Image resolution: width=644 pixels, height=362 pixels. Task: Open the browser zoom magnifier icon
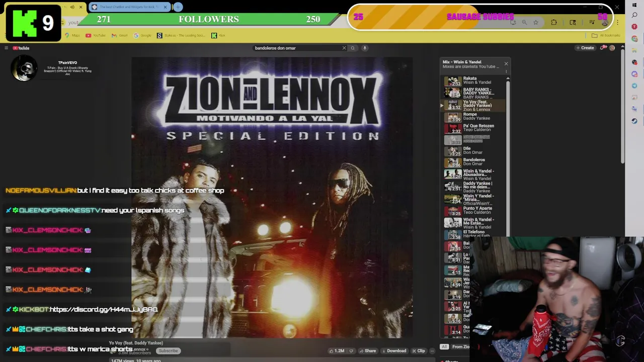(x=524, y=22)
